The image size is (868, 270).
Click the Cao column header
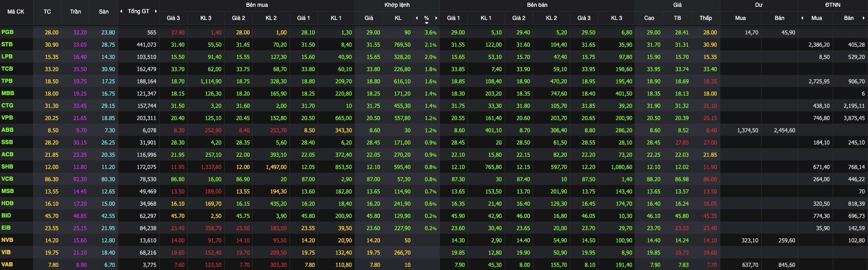[649, 18]
